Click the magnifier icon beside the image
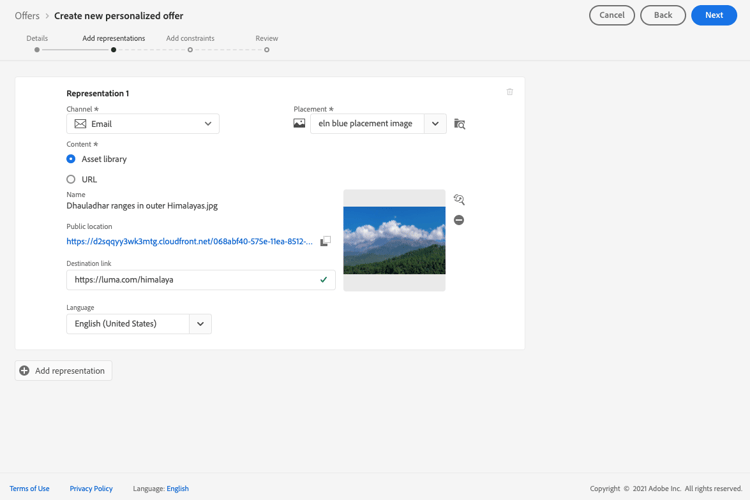The image size is (750, 500). [459, 199]
